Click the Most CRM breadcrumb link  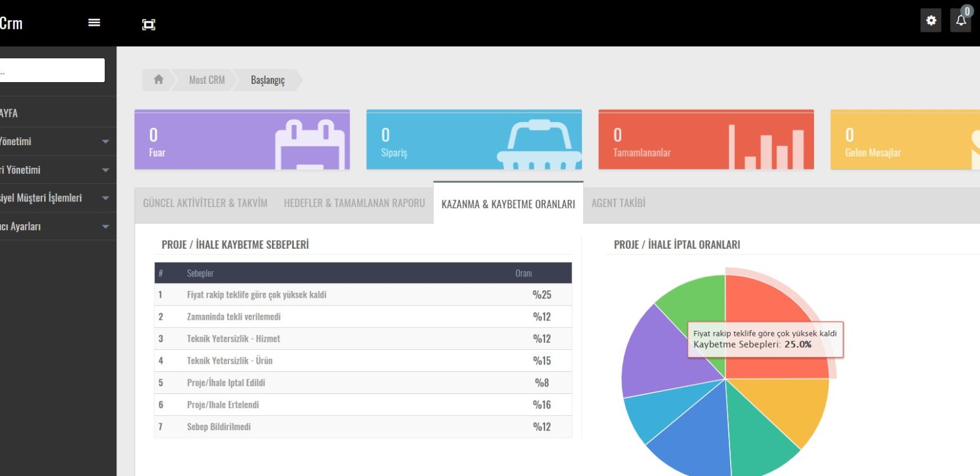(206, 80)
